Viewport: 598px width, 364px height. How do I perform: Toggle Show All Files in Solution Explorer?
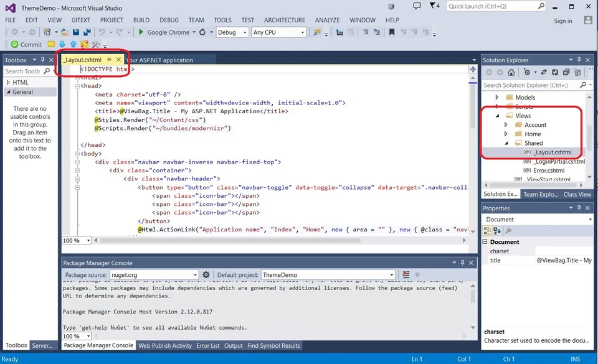pyautogui.click(x=578, y=72)
